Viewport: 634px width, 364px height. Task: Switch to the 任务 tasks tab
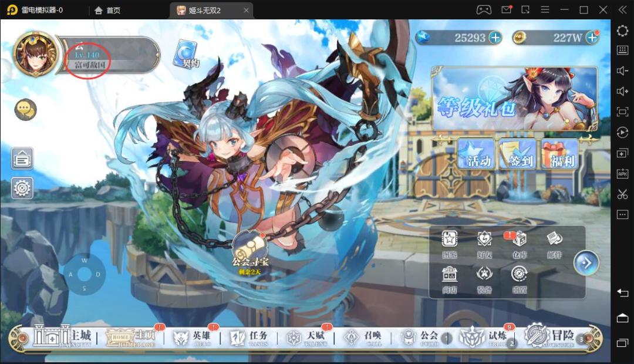coord(249,338)
